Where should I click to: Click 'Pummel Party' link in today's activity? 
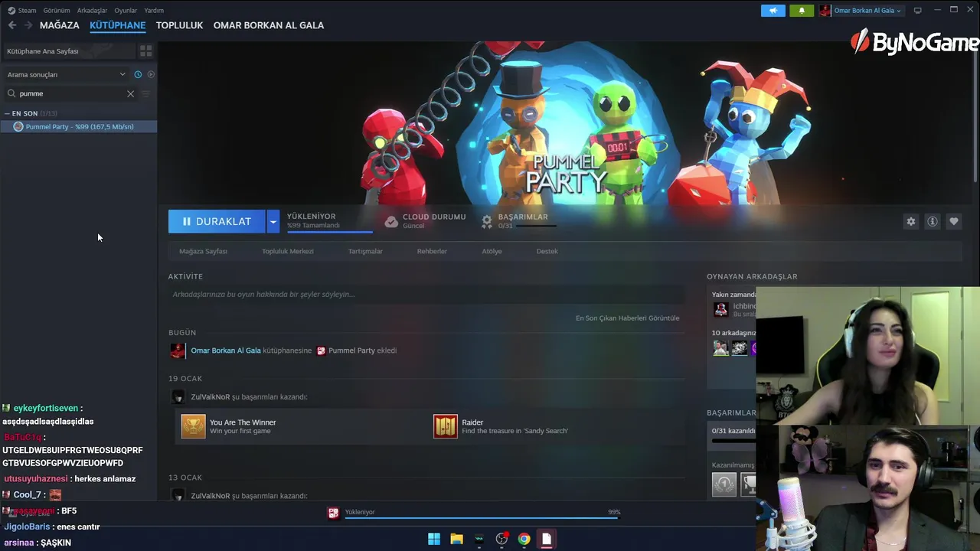click(351, 350)
